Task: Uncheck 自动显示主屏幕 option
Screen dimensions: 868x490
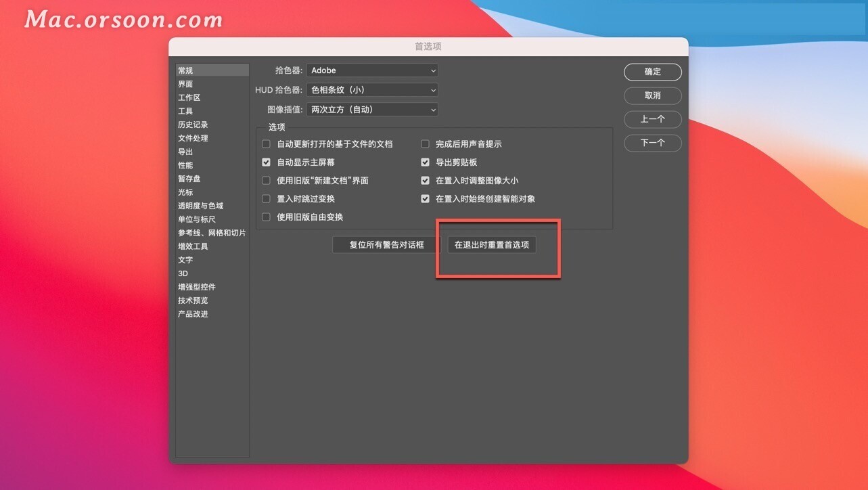Action: click(x=266, y=162)
